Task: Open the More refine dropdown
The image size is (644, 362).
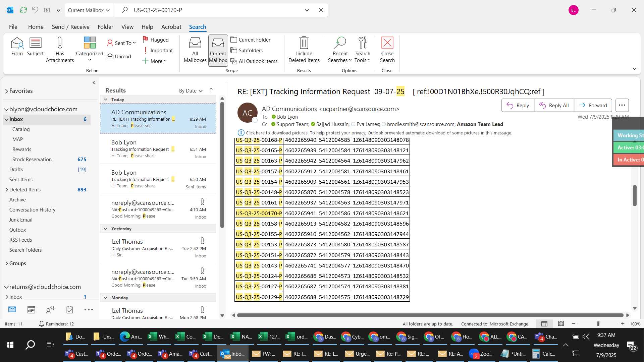Action: click(154, 61)
